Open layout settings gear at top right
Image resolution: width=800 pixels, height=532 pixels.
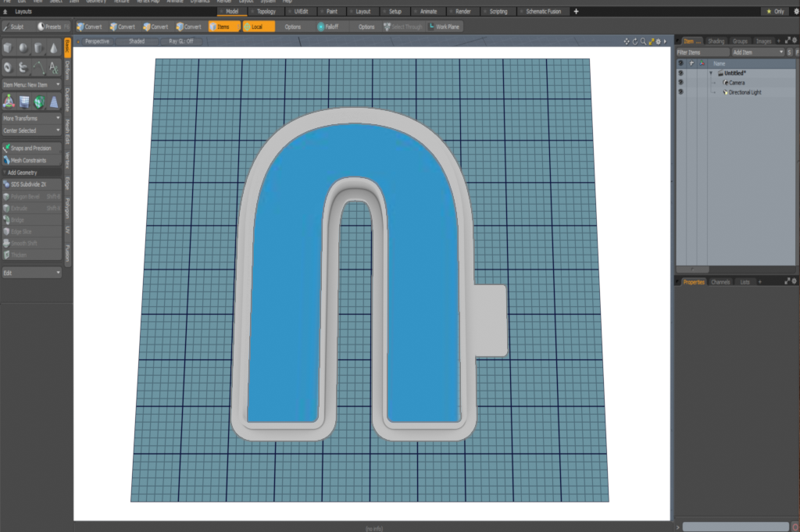[796, 11]
